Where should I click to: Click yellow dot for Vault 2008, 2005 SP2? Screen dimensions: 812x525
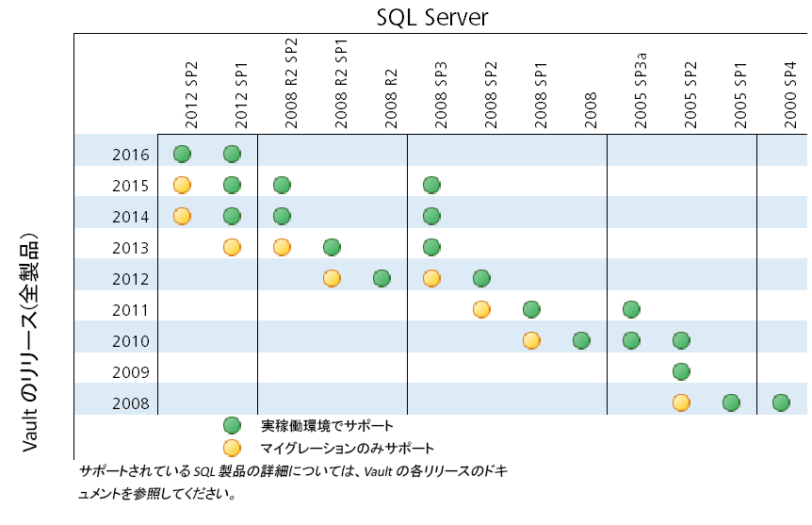click(x=681, y=402)
